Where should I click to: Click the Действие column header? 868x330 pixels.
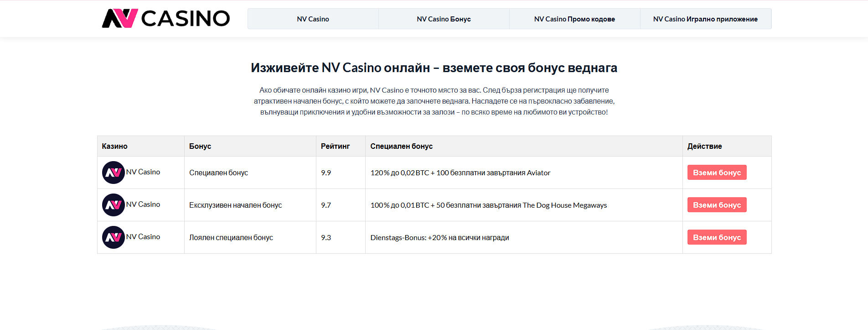pos(727,146)
